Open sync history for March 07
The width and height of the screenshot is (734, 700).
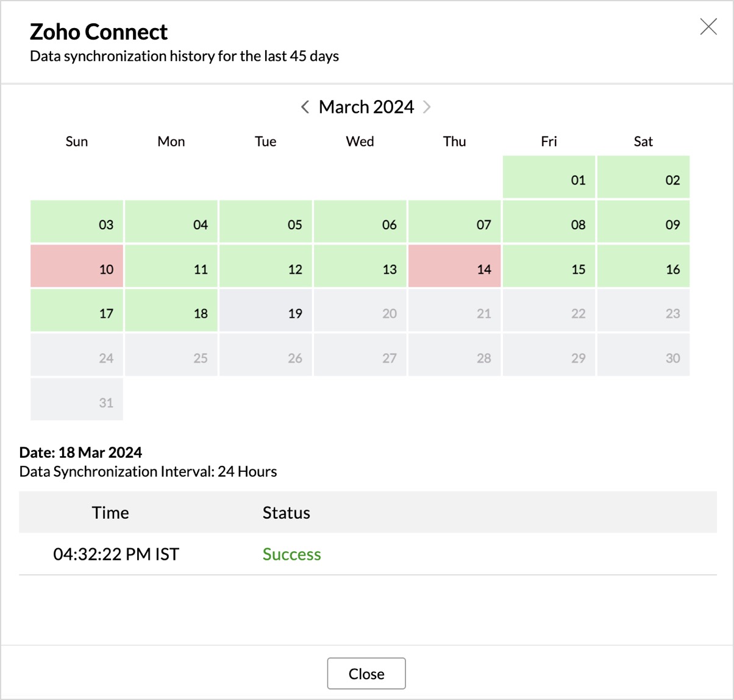[455, 222]
